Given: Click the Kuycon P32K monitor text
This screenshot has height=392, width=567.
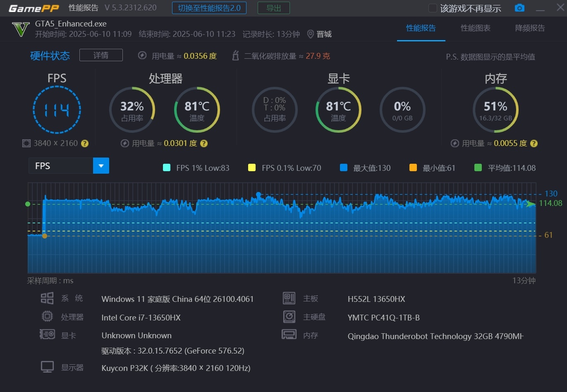Looking at the screenshot, I should (x=176, y=368).
